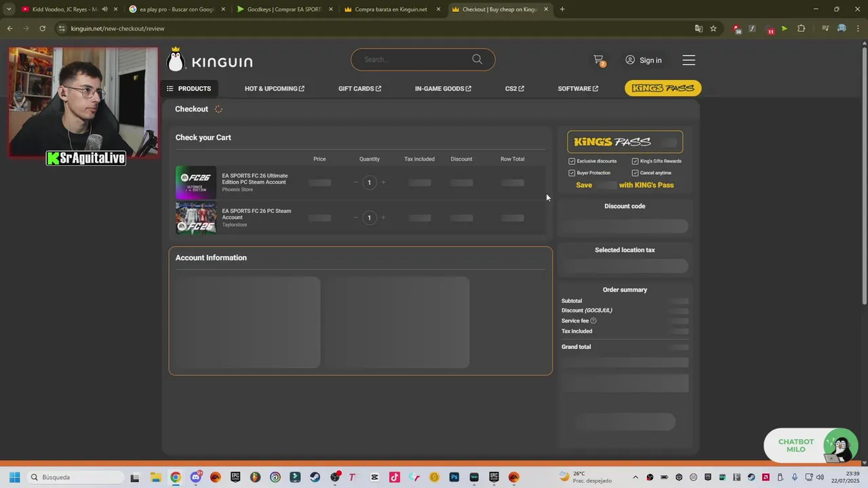Click the King's Pass banner in sidebar

coord(625,142)
